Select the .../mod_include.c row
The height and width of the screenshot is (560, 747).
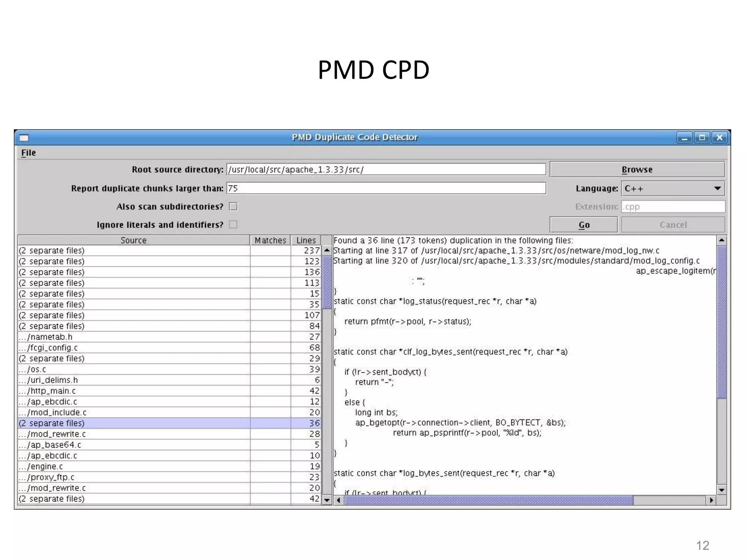pos(169,412)
